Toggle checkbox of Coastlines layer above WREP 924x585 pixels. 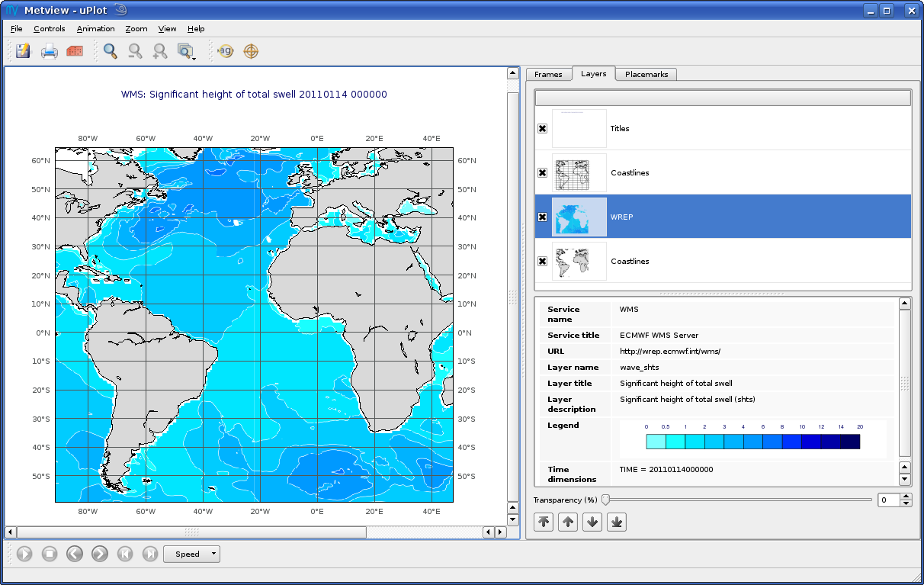click(542, 172)
